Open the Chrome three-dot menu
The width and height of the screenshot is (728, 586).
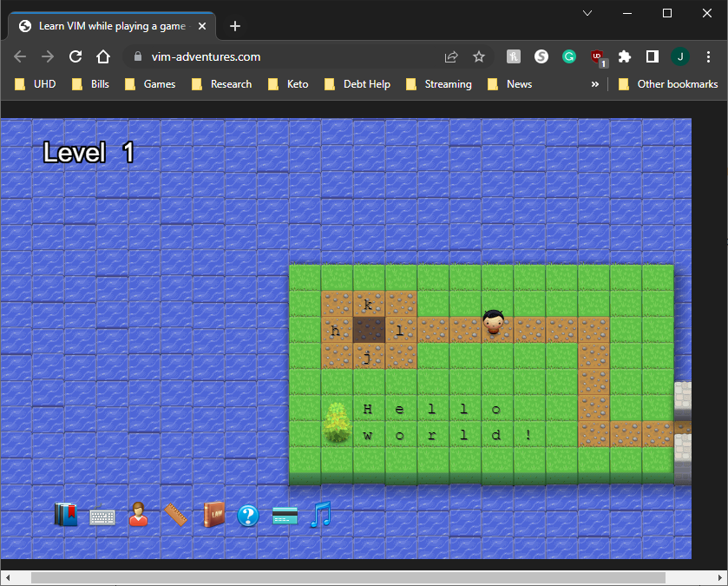(708, 56)
